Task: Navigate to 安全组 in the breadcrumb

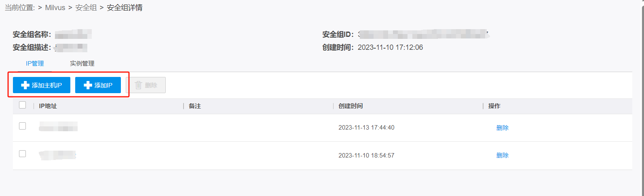Action: point(86,8)
